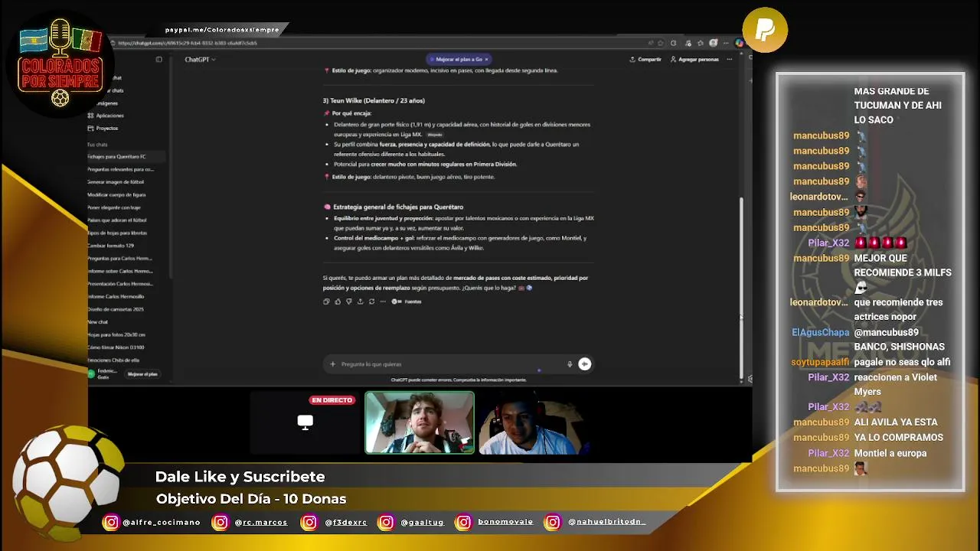
Task: Click the 'EN DIRECTO' screen share tile
Action: [x=305, y=422]
